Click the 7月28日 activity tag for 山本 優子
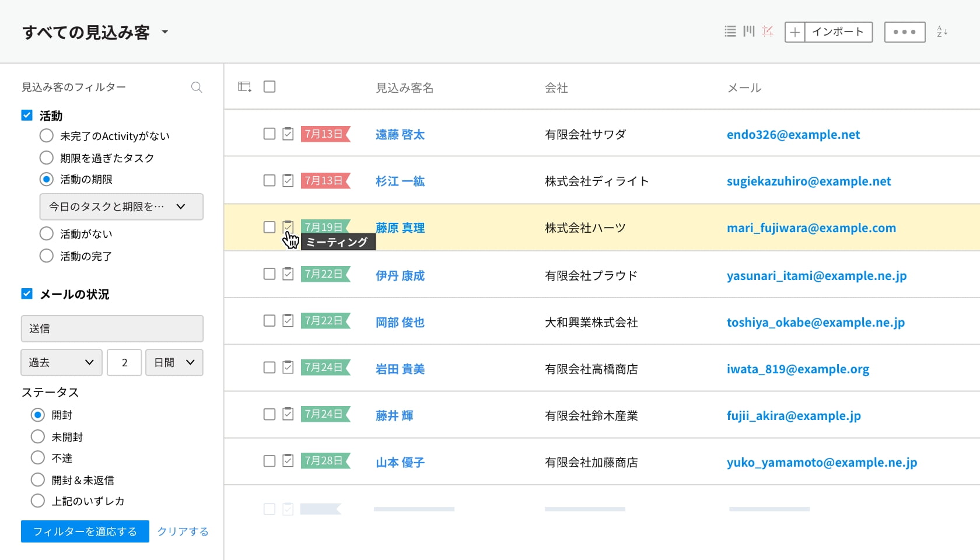The height and width of the screenshot is (560, 980). click(324, 461)
